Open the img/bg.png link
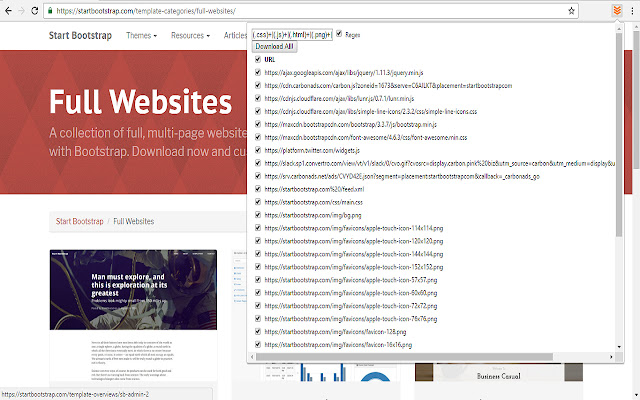 [313, 215]
